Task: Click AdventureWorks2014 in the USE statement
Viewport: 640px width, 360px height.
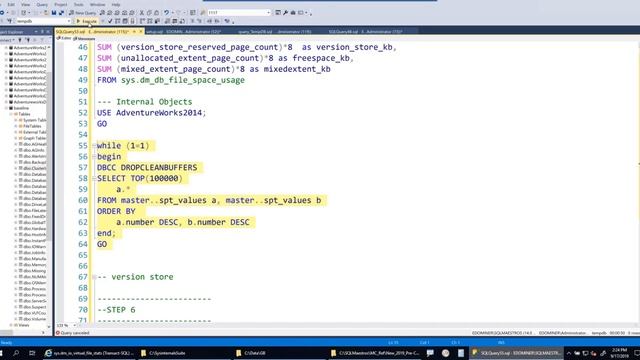Action: coord(159,113)
